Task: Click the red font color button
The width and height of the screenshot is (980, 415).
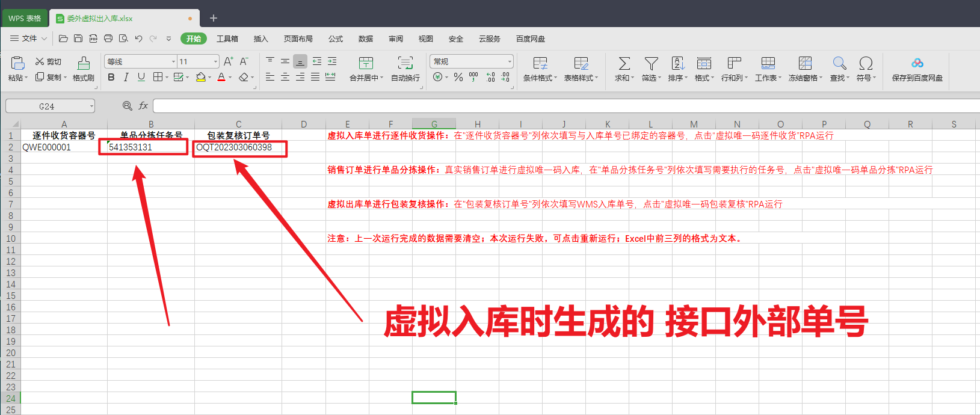Action: coord(221,77)
